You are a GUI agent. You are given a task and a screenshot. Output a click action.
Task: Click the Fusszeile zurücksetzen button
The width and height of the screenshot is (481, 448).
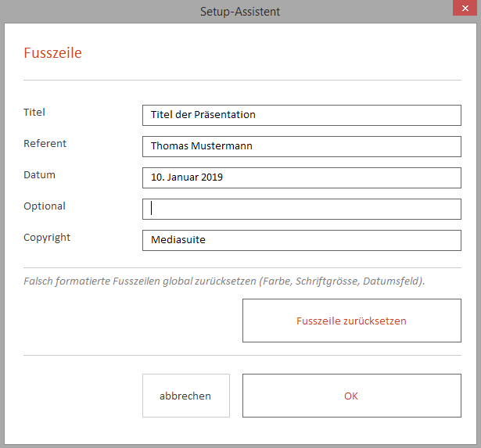351,321
